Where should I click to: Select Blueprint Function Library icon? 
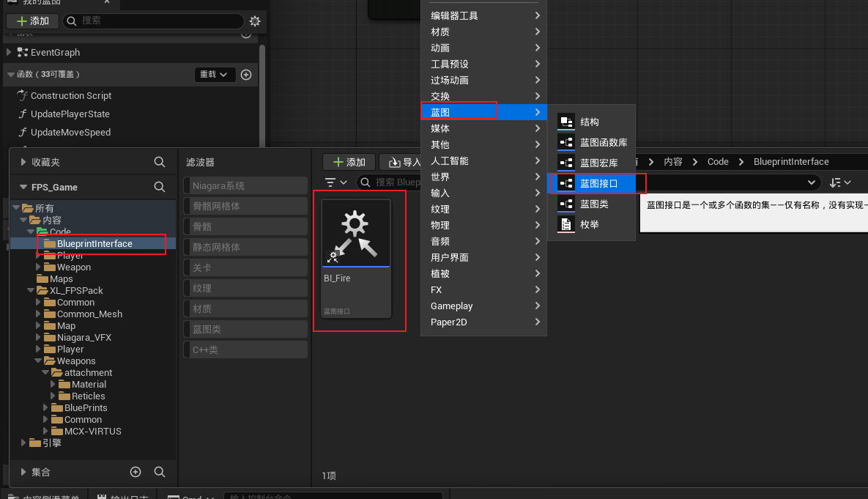pos(565,142)
